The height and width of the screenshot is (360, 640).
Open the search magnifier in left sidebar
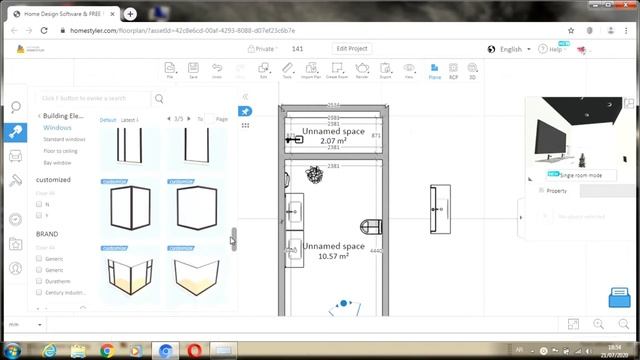[x=16, y=107]
